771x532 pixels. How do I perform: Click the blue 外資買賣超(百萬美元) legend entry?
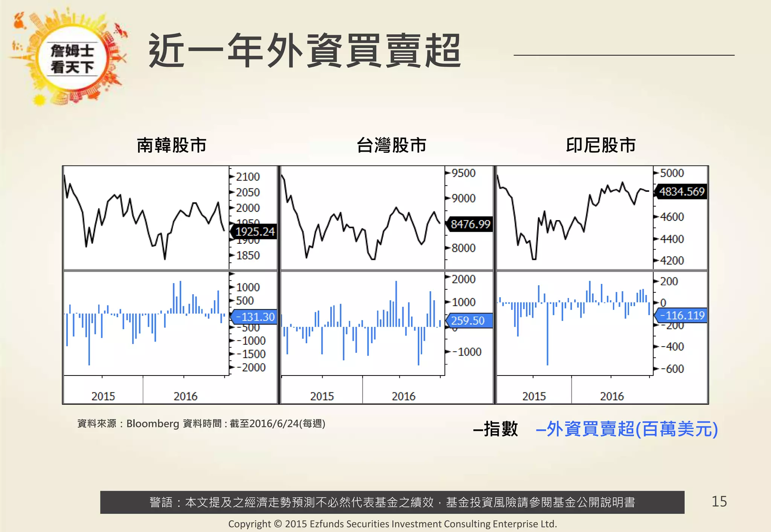click(627, 429)
